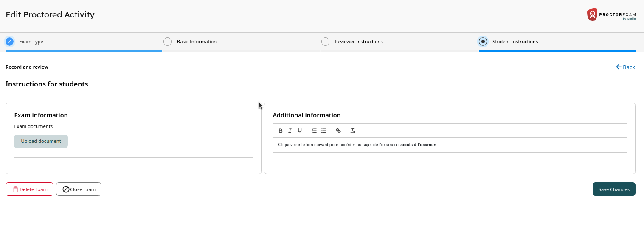Clear text formatting with Tx icon
This screenshot has width=644, height=234.
(353, 131)
